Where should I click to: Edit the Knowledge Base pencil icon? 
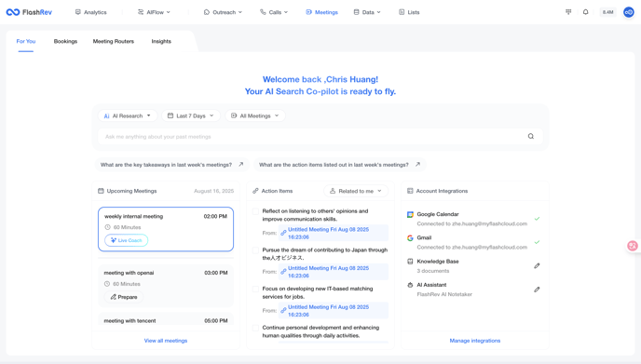coord(537,266)
